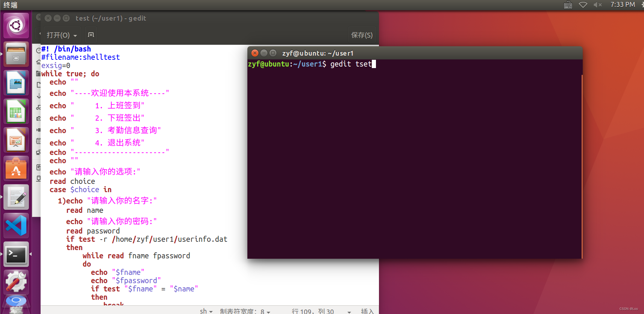This screenshot has height=314, width=644.
Task: Open the 终端 application menu in the top bar
Action: 11,5
